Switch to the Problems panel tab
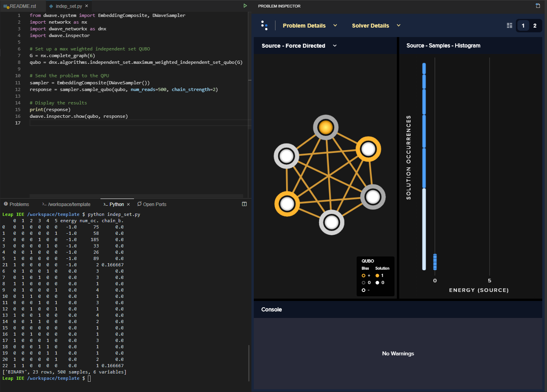The image size is (547, 392). pos(17,204)
